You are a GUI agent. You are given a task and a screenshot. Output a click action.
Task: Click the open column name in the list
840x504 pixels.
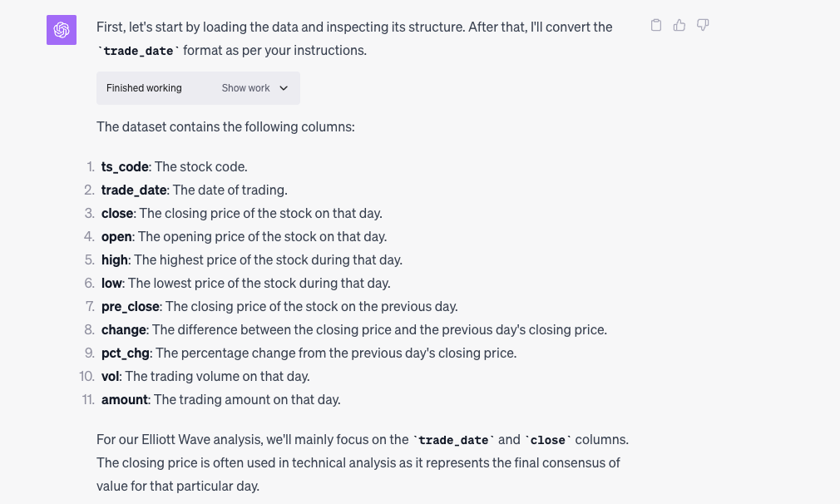116,237
